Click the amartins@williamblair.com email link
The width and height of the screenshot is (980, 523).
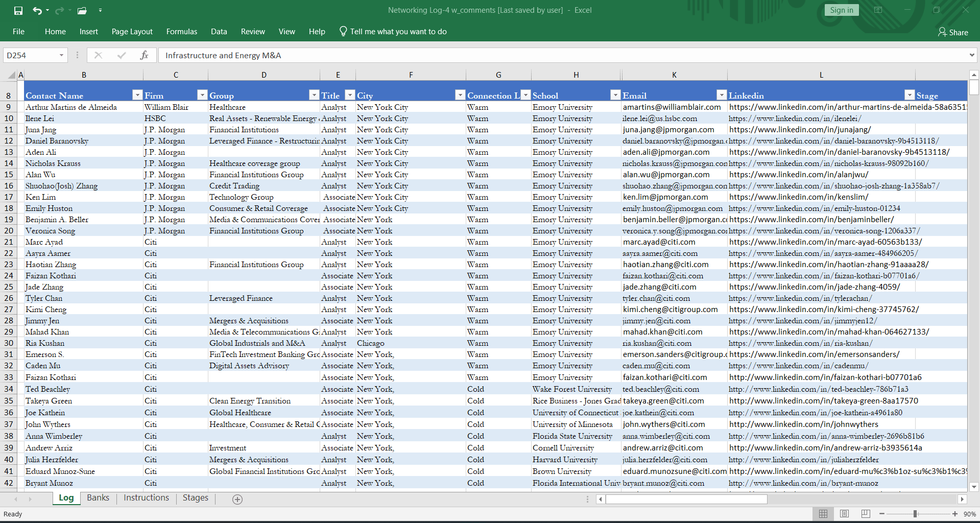tap(672, 107)
